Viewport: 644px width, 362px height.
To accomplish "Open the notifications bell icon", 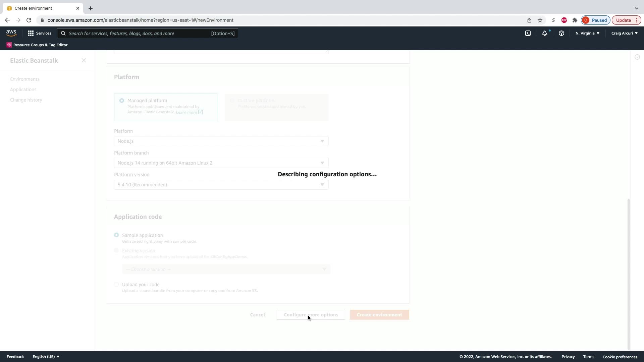I will pyautogui.click(x=545, y=33).
